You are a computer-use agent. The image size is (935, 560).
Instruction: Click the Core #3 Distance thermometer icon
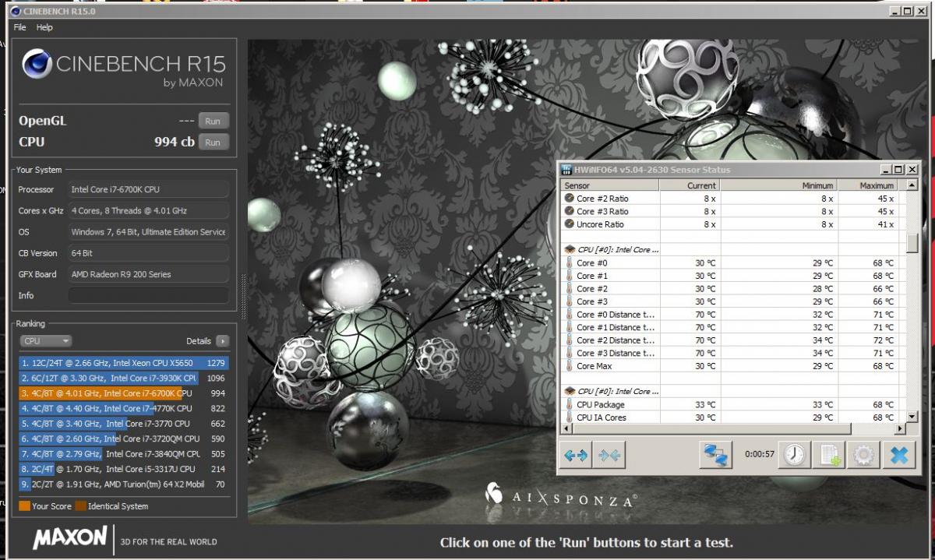click(x=569, y=353)
